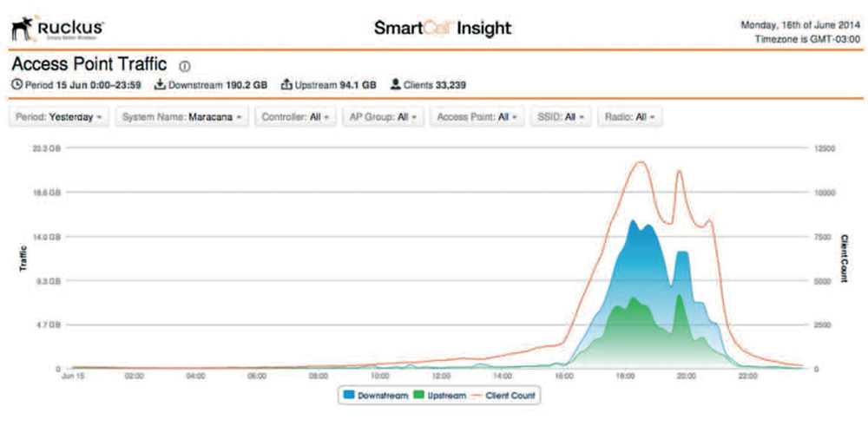Click the Clients person icon
868x426 pixels.
(x=395, y=85)
